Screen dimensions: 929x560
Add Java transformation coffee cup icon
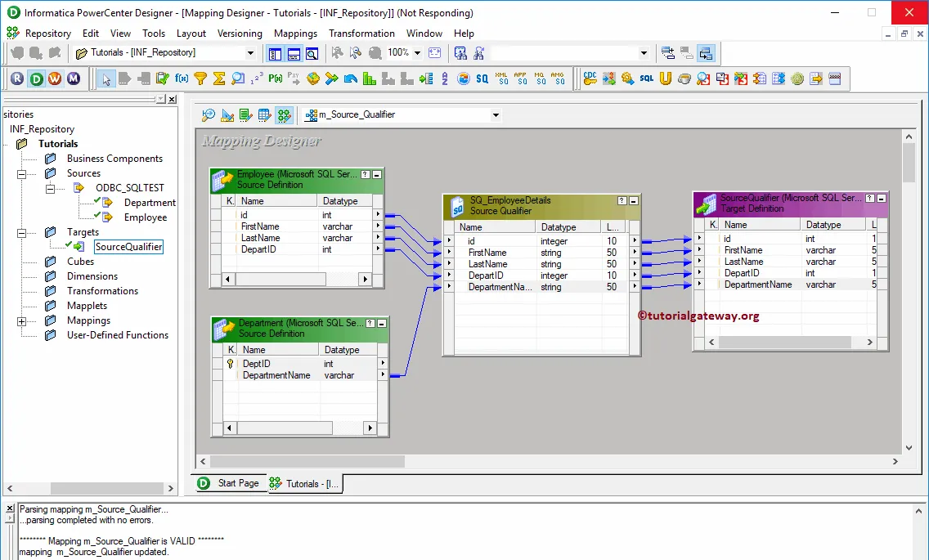pyautogui.click(x=684, y=78)
